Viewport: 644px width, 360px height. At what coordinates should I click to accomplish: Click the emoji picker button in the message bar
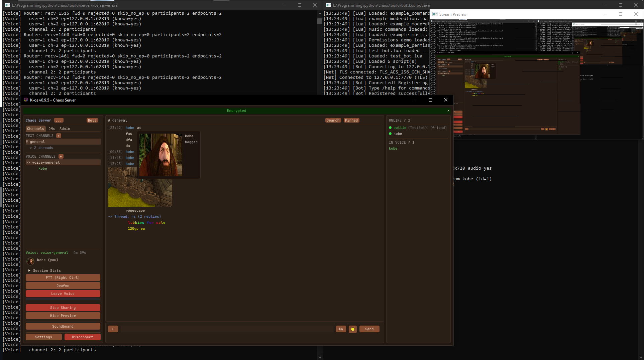[x=352, y=329]
